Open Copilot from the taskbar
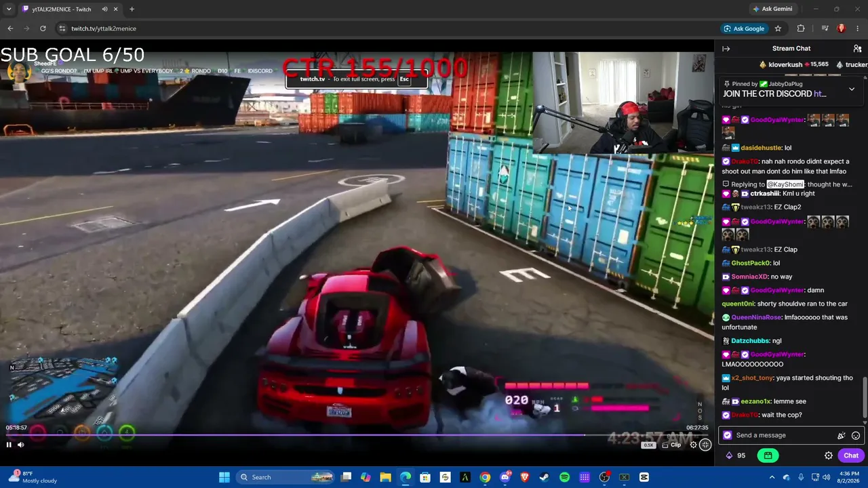 click(x=366, y=477)
